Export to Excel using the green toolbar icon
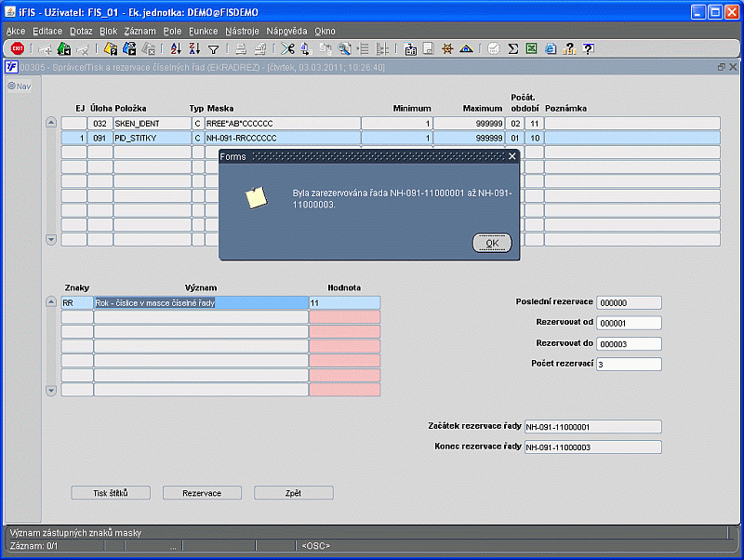This screenshot has width=744, height=560. coord(531,48)
